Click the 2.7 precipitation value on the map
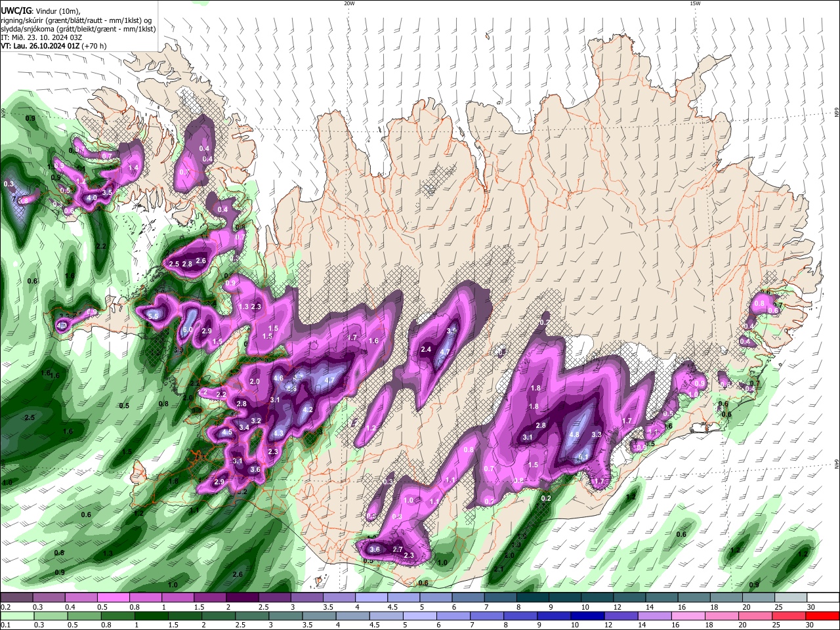 click(x=398, y=549)
